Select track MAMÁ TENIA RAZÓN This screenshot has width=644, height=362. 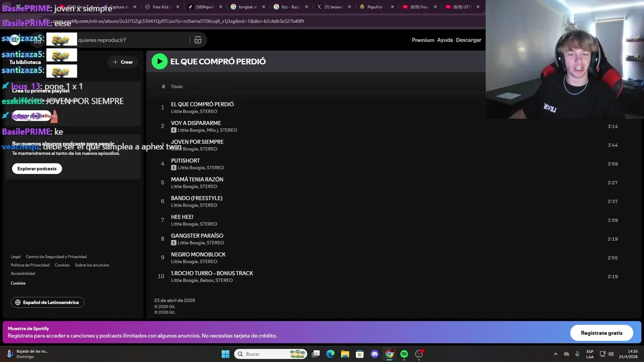(x=197, y=179)
